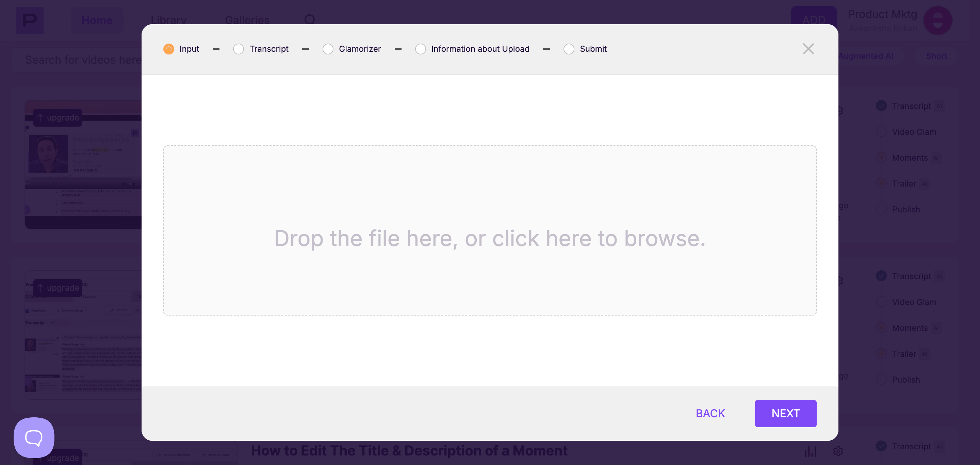Click the search magnifier icon in navigation
The width and height of the screenshot is (980, 465).
(310, 20)
